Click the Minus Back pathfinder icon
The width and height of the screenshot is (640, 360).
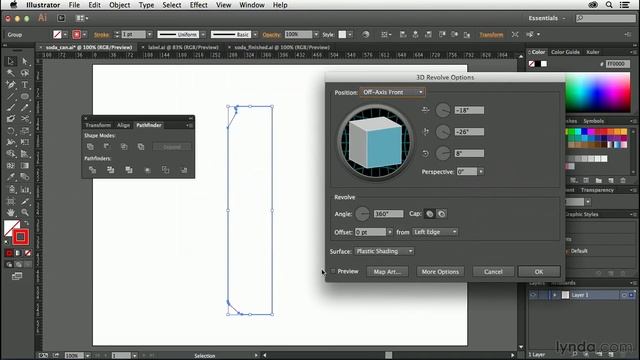(x=184, y=170)
